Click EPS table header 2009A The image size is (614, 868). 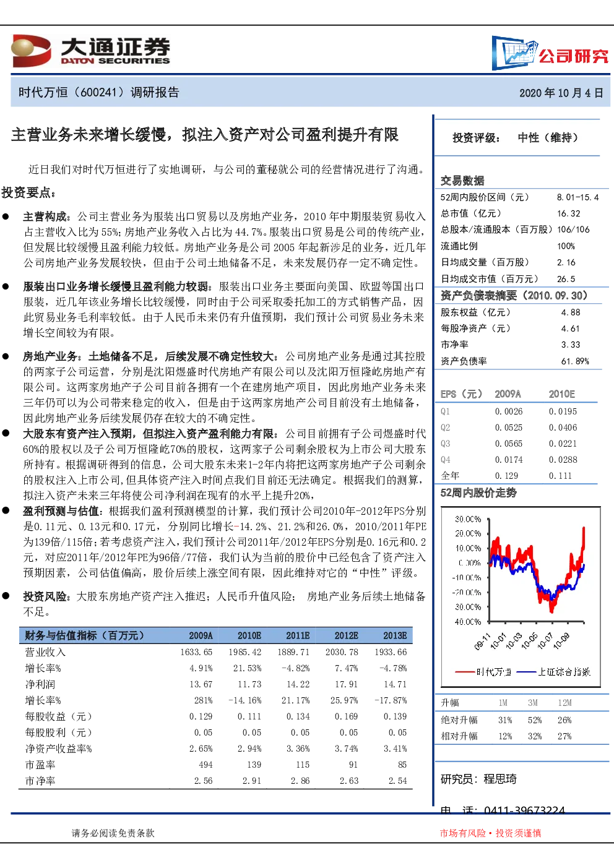[508, 394]
